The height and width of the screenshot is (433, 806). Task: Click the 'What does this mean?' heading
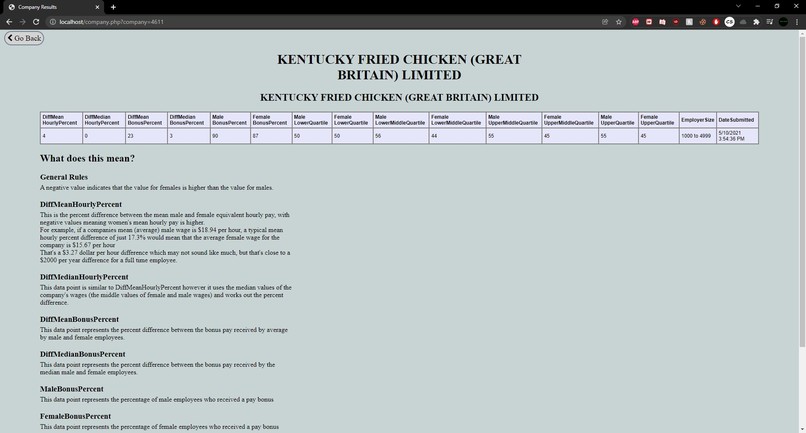(87, 158)
